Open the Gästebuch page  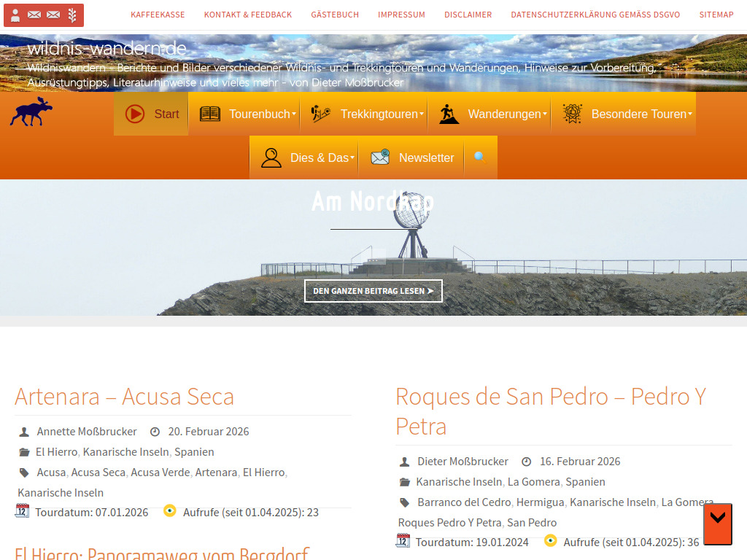[335, 15]
